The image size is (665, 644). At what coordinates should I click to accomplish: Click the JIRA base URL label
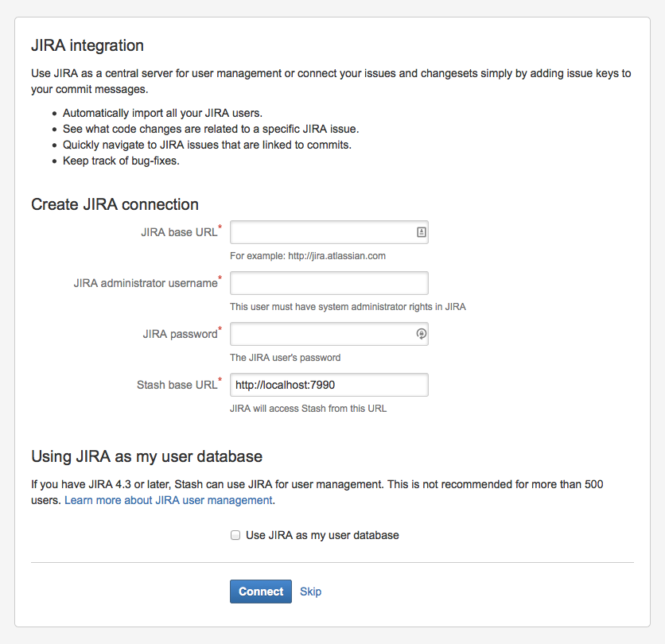click(180, 232)
